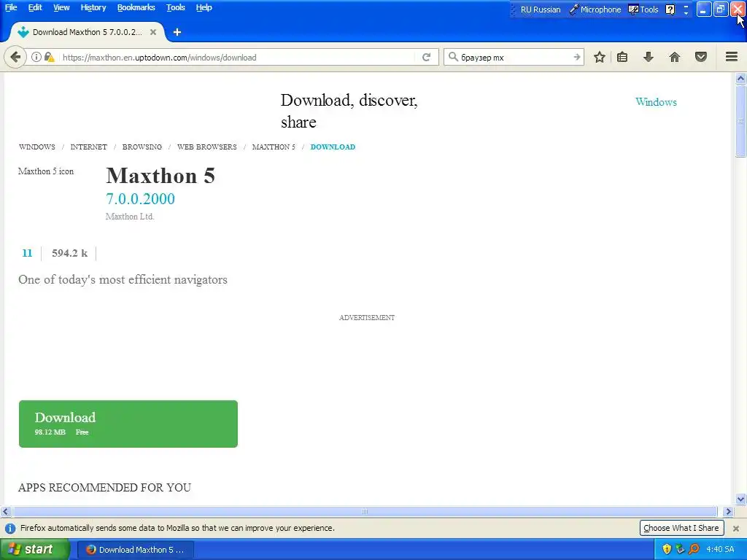Click the padlock warning security icon
Image resolution: width=747 pixels, height=560 pixels.
coord(49,57)
